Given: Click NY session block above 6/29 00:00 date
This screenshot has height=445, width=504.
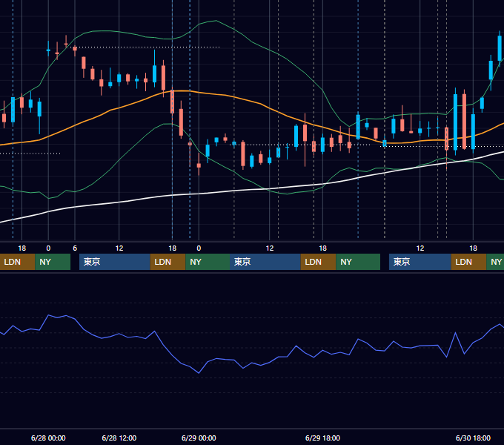Looking at the screenshot, I should [x=208, y=262].
